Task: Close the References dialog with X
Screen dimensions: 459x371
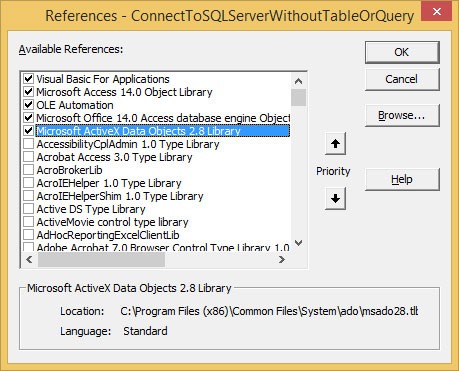Action: pyautogui.click(x=437, y=12)
